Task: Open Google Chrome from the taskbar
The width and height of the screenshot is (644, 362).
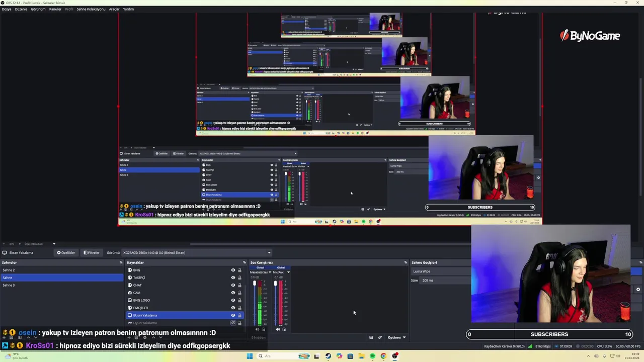Action: point(383,356)
